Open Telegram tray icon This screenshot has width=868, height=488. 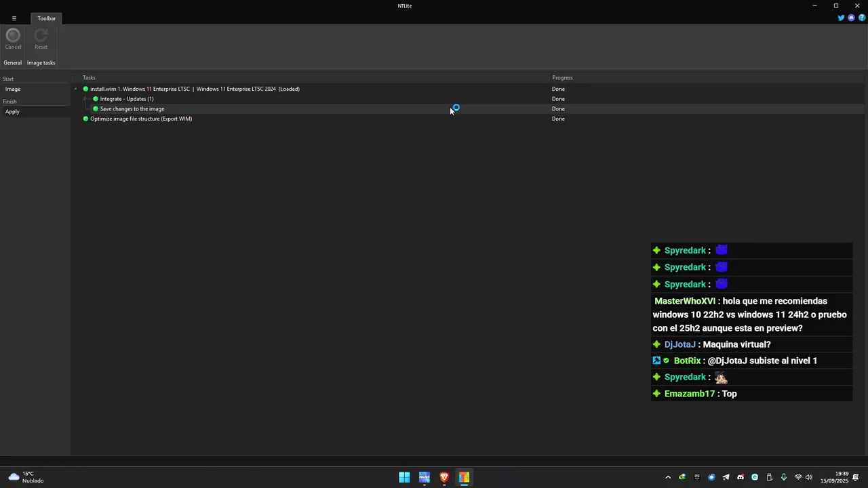[x=726, y=477]
